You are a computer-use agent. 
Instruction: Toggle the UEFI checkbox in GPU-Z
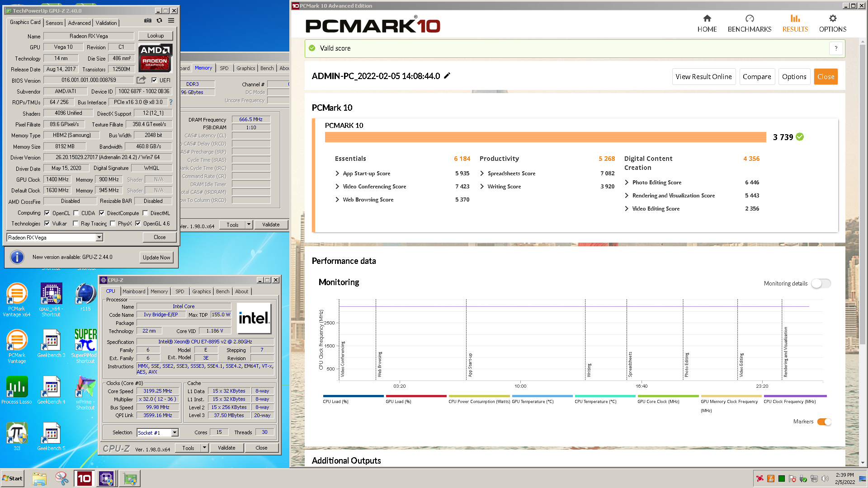(154, 80)
